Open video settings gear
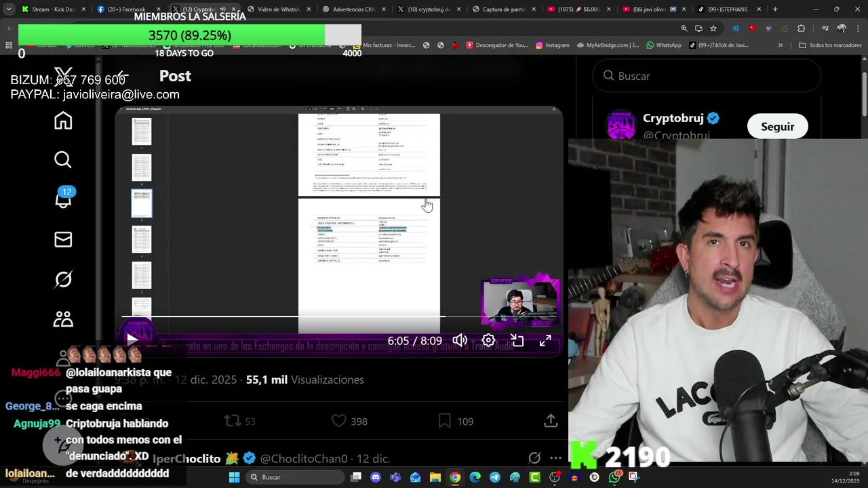 click(x=488, y=340)
